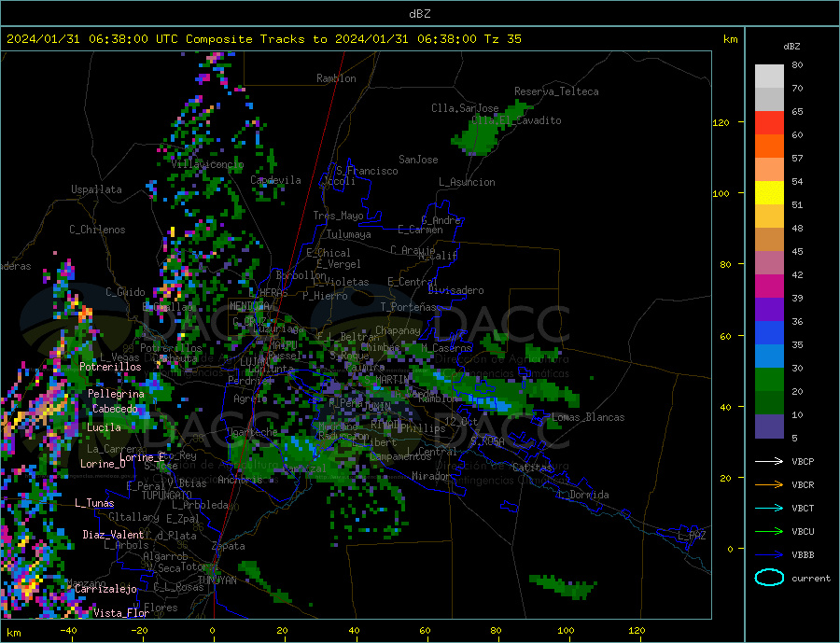Click the white VBCP arrow icon
Viewport: 840px width, 643px height.
[x=769, y=461]
